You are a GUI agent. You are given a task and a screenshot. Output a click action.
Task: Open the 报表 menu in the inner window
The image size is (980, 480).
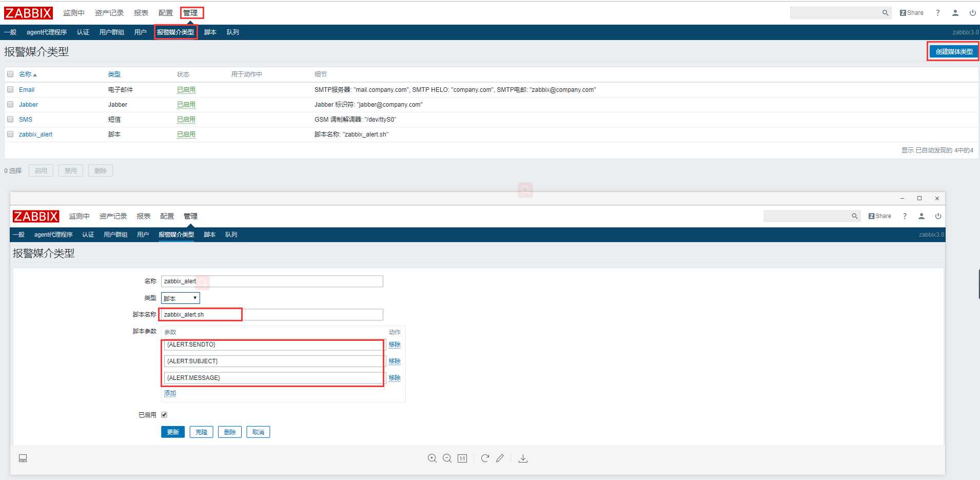coord(144,216)
